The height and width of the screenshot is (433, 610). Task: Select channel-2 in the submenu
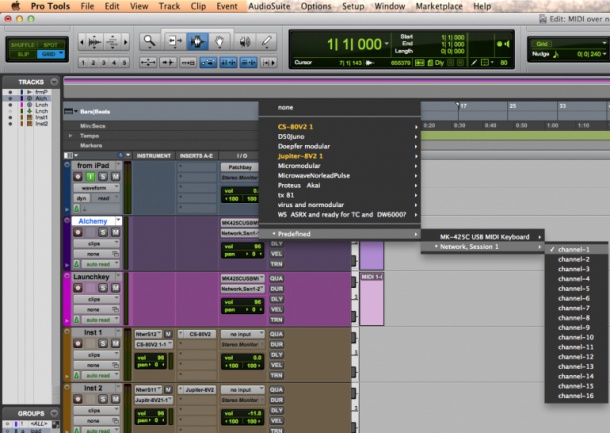[576, 259]
